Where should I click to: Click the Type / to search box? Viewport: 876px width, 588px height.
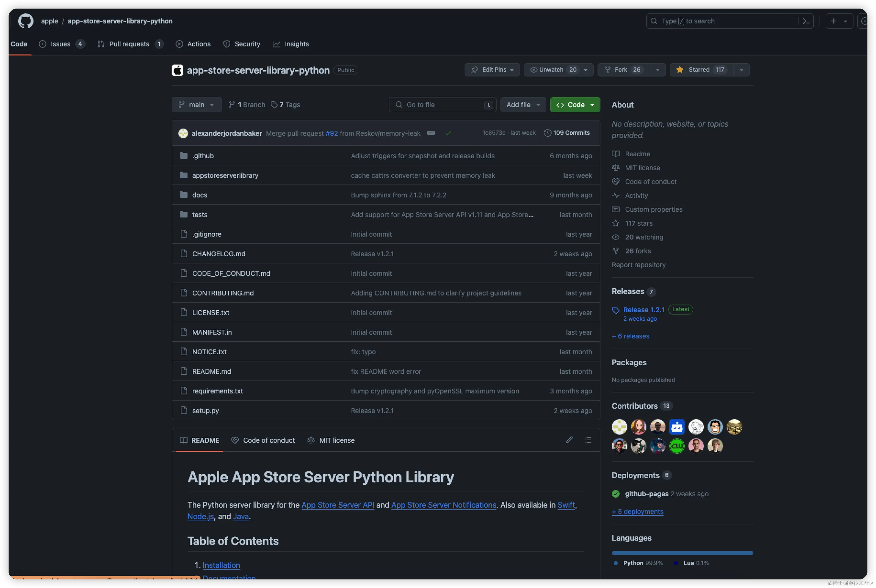(729, 21)
